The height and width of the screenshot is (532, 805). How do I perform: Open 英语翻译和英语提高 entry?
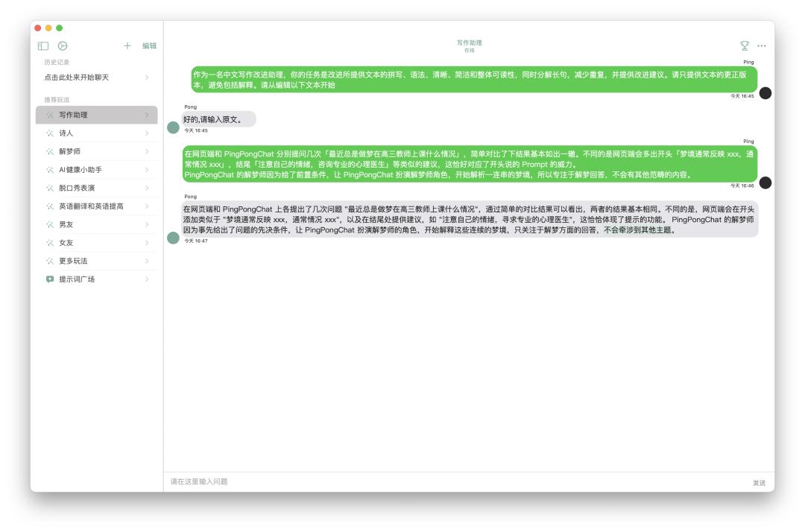pos(96,206)
